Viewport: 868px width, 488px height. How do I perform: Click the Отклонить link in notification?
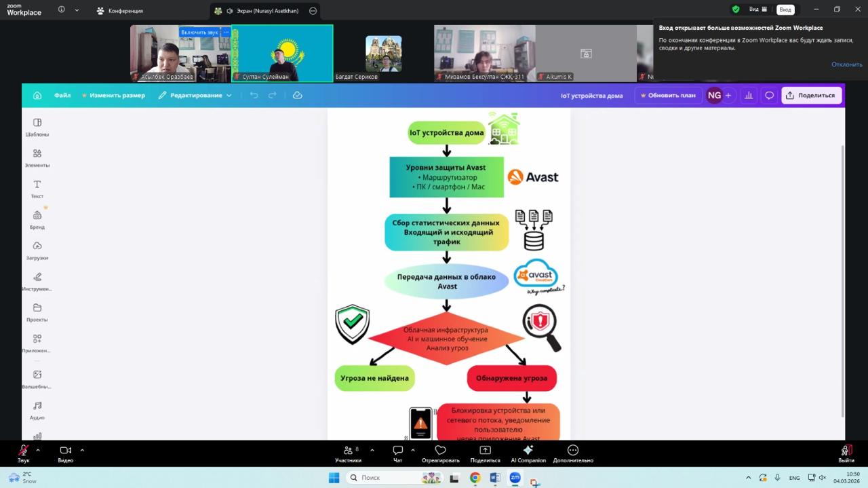pos(846,64)
